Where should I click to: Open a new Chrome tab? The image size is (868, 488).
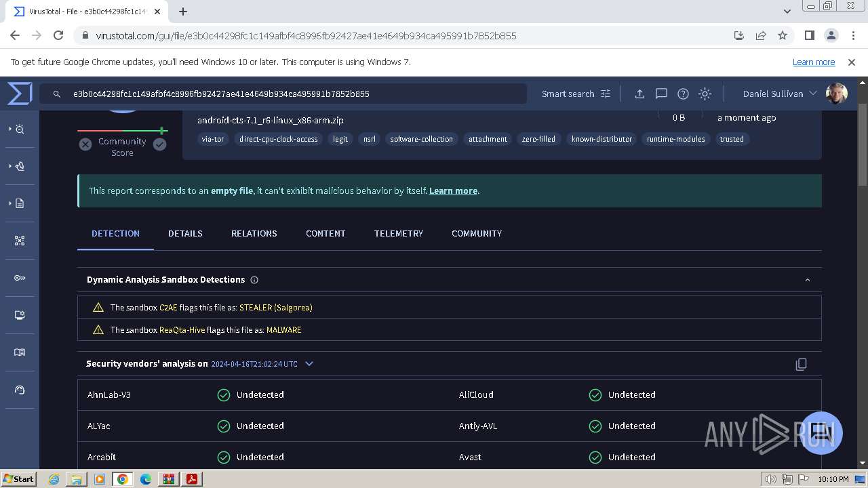click(183, 11)
